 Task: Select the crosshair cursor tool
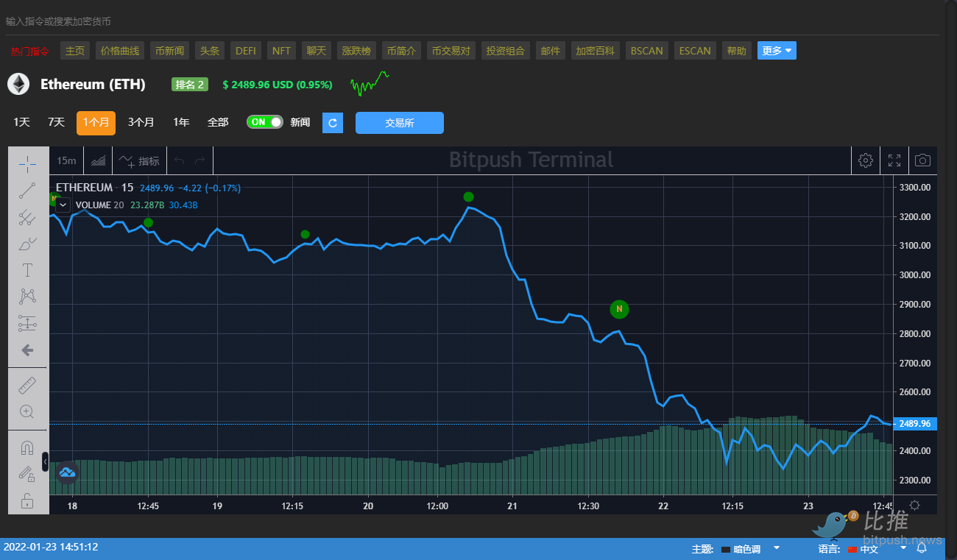(x=27, y=164)
